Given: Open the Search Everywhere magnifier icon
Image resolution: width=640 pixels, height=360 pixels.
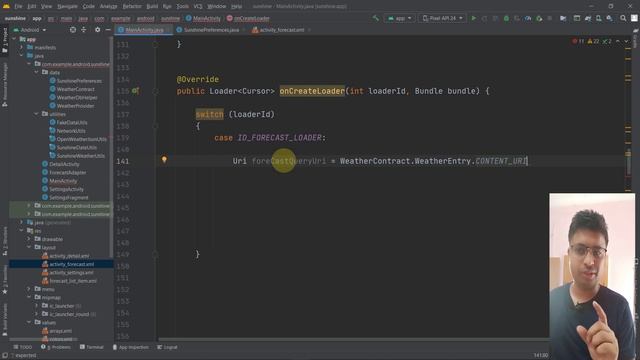Looking at the screenshot, I should [623, 18].
